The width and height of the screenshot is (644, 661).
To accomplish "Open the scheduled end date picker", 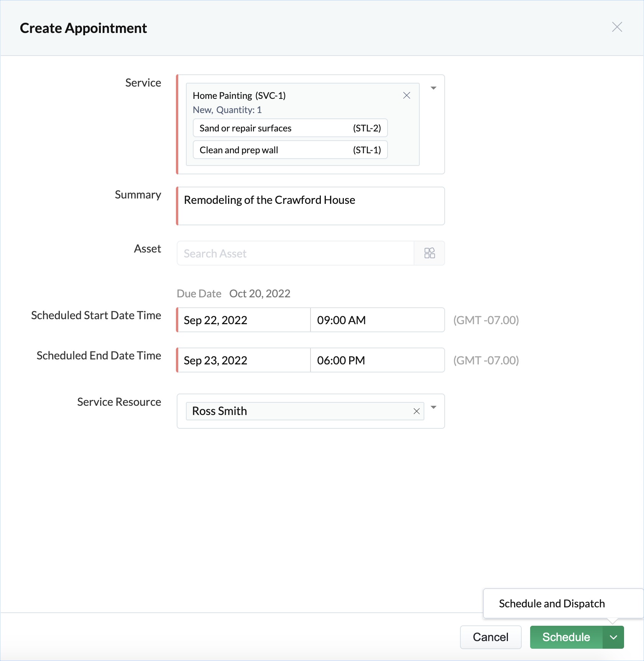I will [x=243, y=360].
